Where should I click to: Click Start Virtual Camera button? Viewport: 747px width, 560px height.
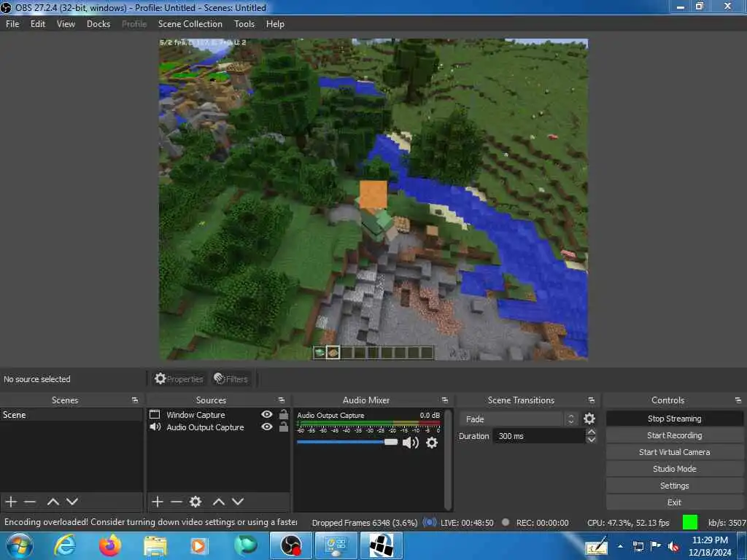pos(674,452)
